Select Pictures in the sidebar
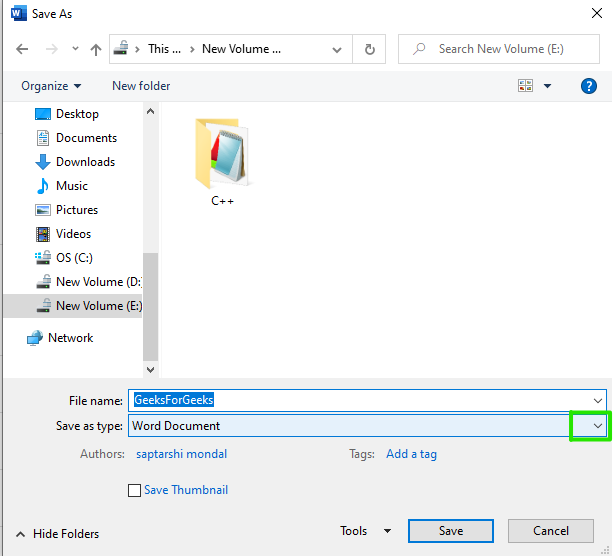Viewport: 613px width, 556px height. [77, 210]
